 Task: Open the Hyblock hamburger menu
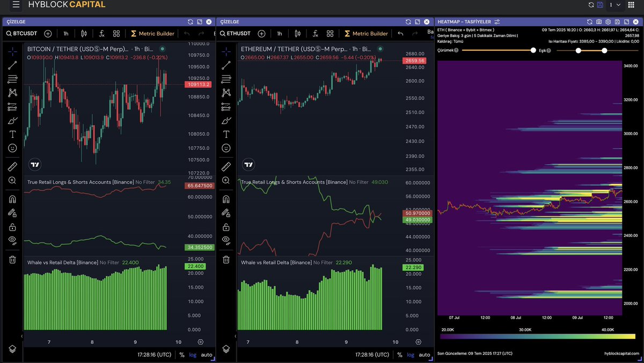(x=16, y=5)
